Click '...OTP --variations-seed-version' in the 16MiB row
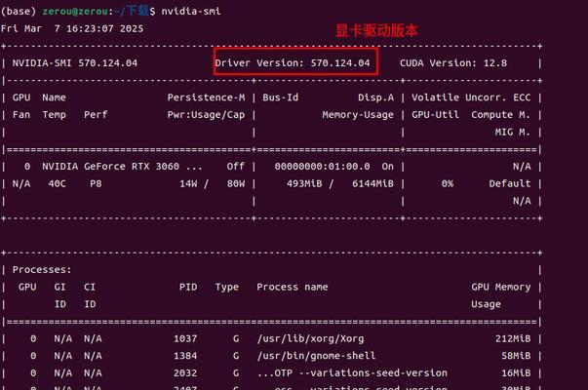Image resolution: width=588 pixels, height=390 pixels. point(352,373)
